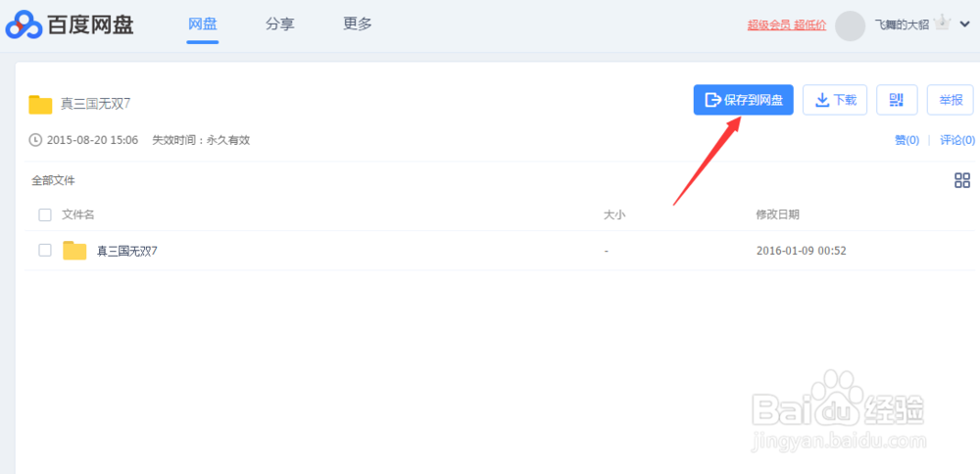Image resolution: width=980 pixels, height=474 pixels.
Task: Click the clock icon beside the share date
Action: point(35,140)
